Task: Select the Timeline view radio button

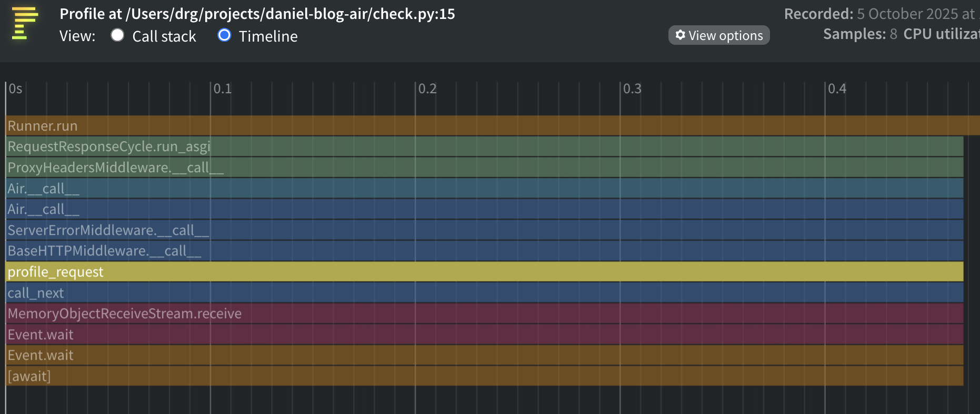Action: [224, 35]
